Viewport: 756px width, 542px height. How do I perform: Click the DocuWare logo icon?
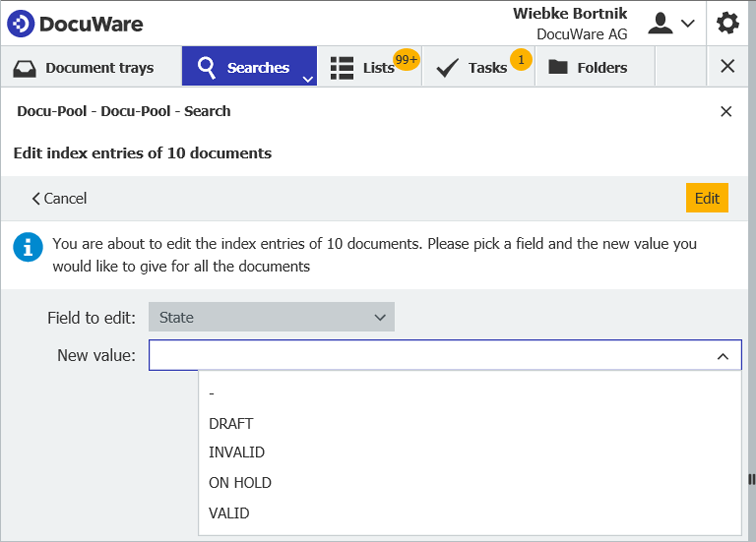[x=21, y=23]
